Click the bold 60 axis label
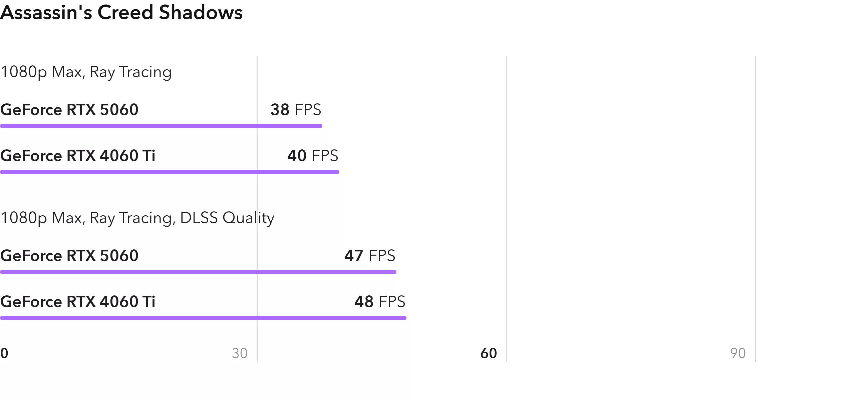868x400 pixels. point(489,353)
